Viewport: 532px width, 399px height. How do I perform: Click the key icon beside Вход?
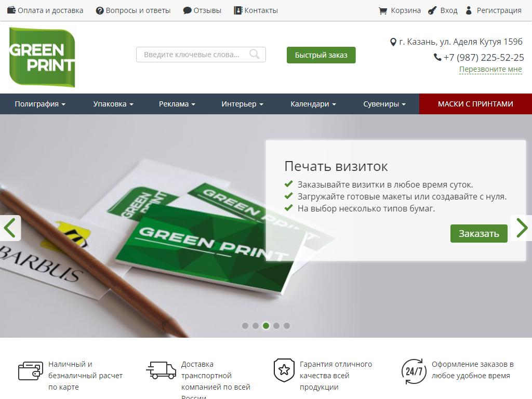(432, 10)
